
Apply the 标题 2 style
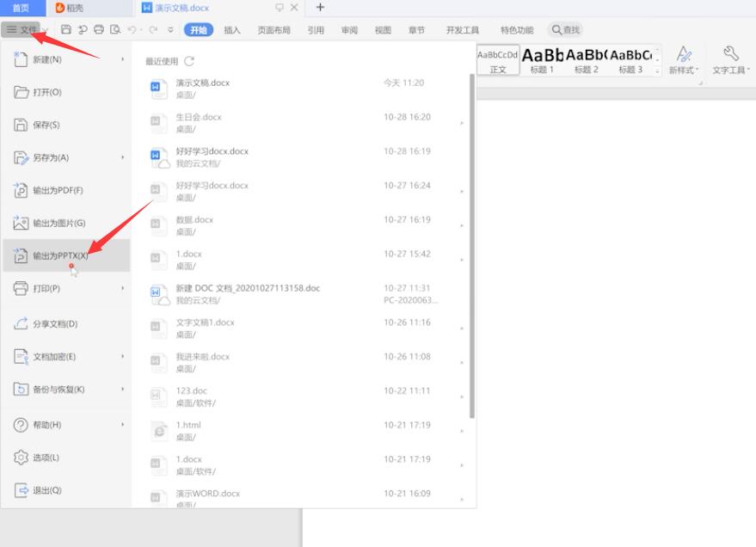[x=587, y=61]
